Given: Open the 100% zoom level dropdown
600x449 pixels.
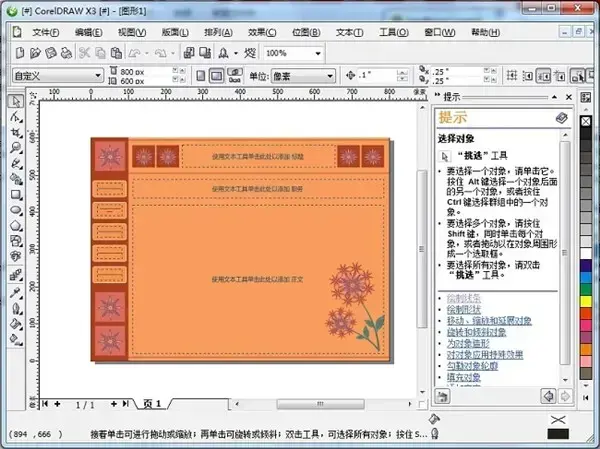Looking at the screenshot, I should point(293,53).
